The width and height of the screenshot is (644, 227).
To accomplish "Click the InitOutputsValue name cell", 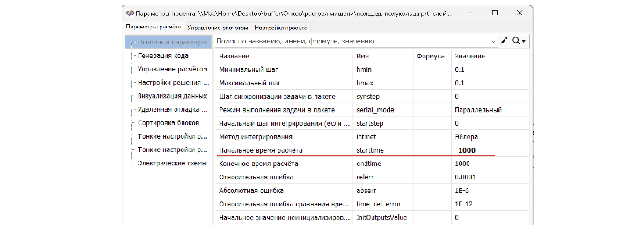I will click(383, 218).
